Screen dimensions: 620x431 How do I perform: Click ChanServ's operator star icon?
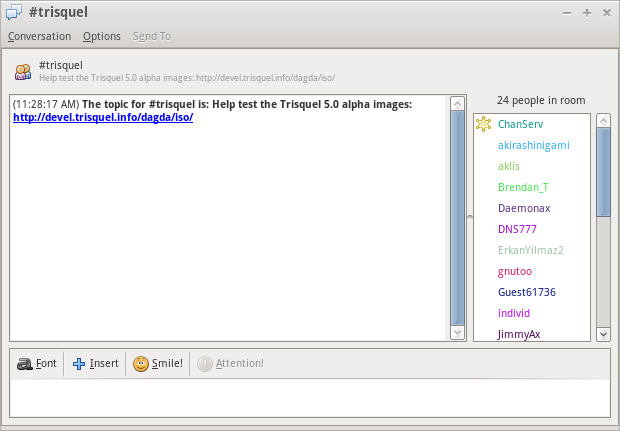(x=484, y=124)
